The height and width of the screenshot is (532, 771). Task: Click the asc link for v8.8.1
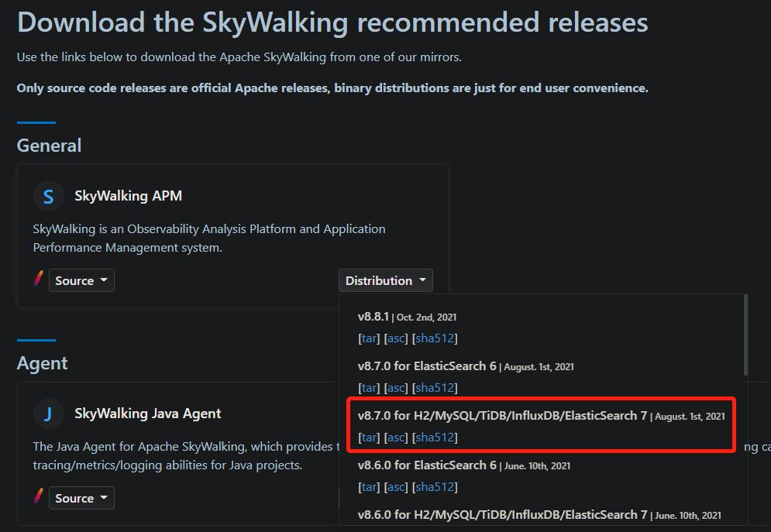tap(395, 338)
